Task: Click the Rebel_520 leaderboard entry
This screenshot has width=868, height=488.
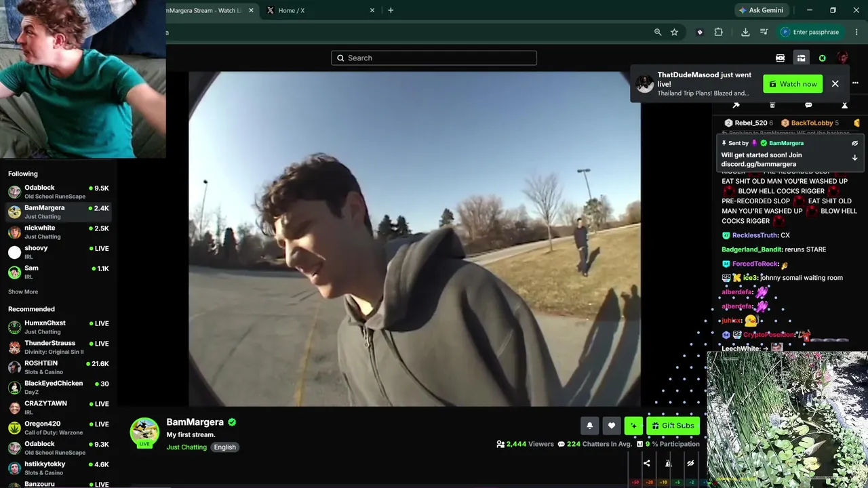Action: coord(749,123)
